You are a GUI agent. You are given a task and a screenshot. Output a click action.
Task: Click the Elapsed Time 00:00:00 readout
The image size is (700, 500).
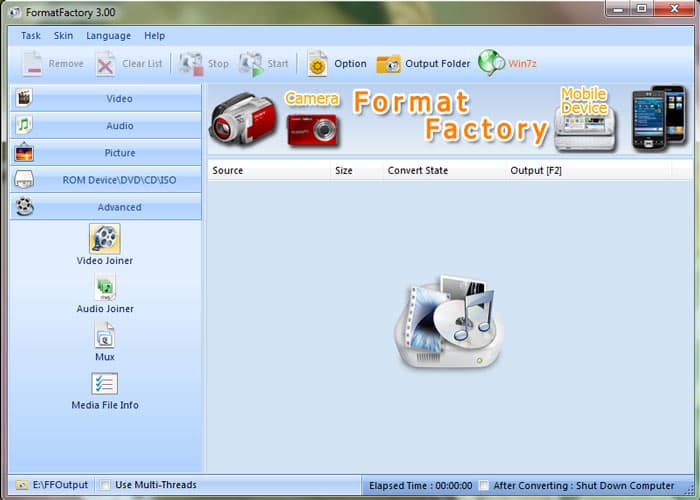click(421, 485)
